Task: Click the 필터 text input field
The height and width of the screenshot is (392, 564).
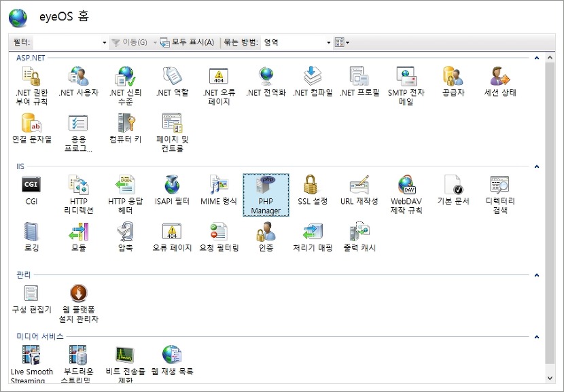Action: (67, 42)
